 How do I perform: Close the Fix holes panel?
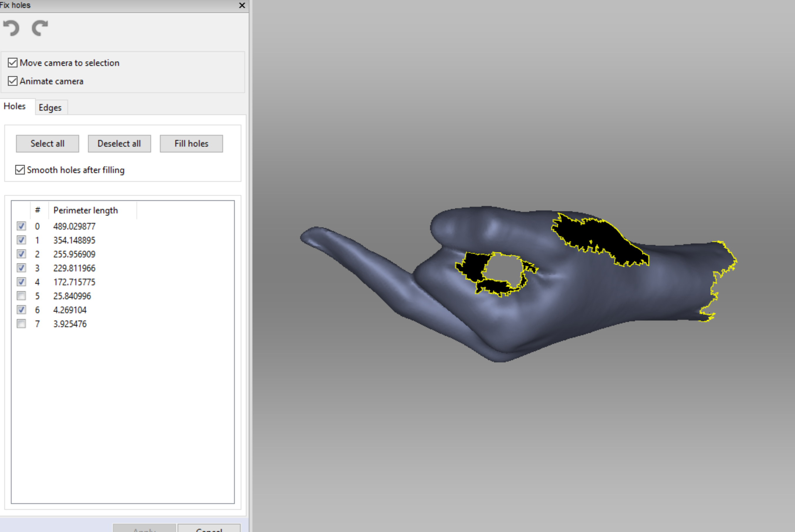pyautogui.click(x=242, y=5)
